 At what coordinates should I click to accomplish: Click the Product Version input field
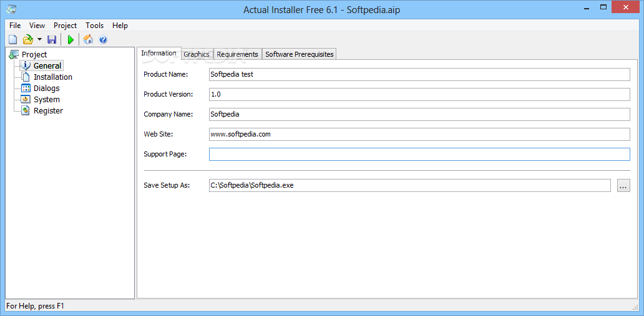tap(419, 94)
